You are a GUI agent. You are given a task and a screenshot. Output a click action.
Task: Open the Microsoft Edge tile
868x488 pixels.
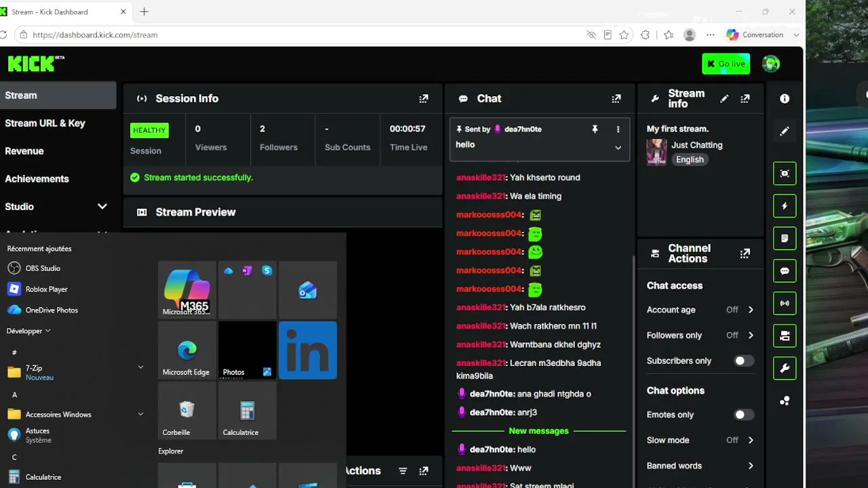pos(187,350)
